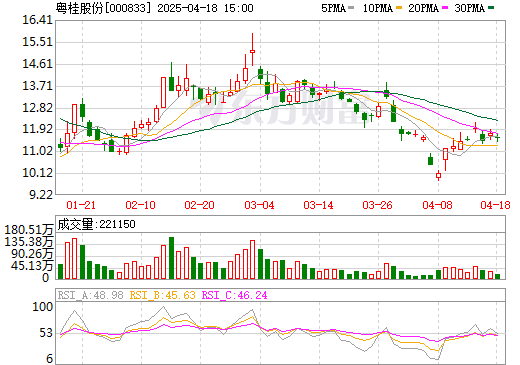Image resolution: width=520 pixels, height=365 pixels.
Task: Click the tallest green volume bar
Action: tap(171, 258)
